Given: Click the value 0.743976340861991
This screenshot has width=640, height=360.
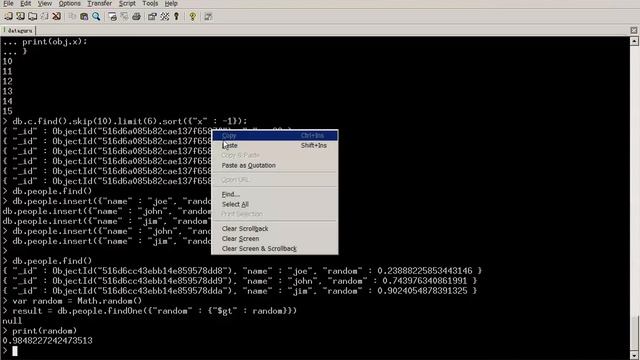Looking at the screenshot, I should coord(424,281).
